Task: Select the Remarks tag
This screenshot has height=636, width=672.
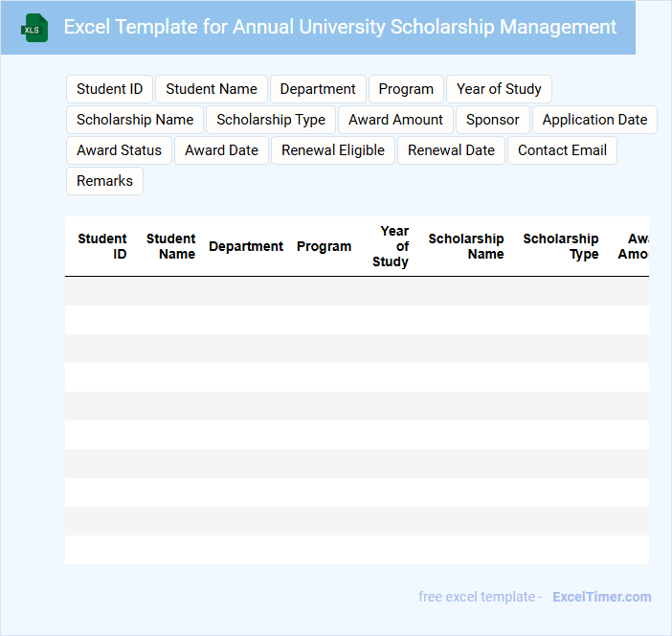Action: 104,181
